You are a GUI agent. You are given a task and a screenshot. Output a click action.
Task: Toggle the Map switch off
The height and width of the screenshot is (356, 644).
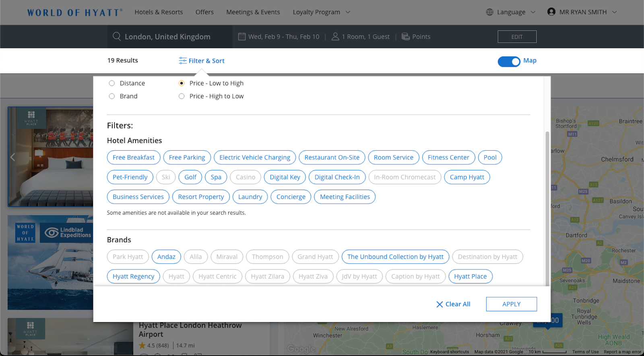[509, 62]
